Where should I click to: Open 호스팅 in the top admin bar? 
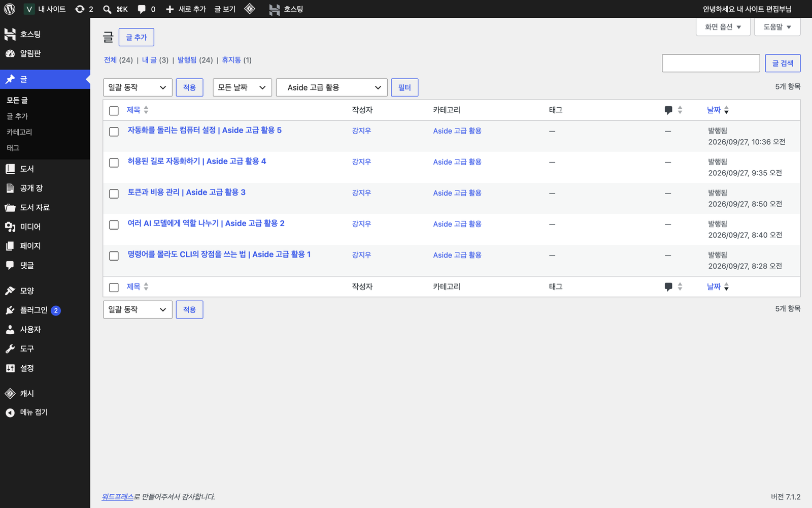[x=286, y=9]
